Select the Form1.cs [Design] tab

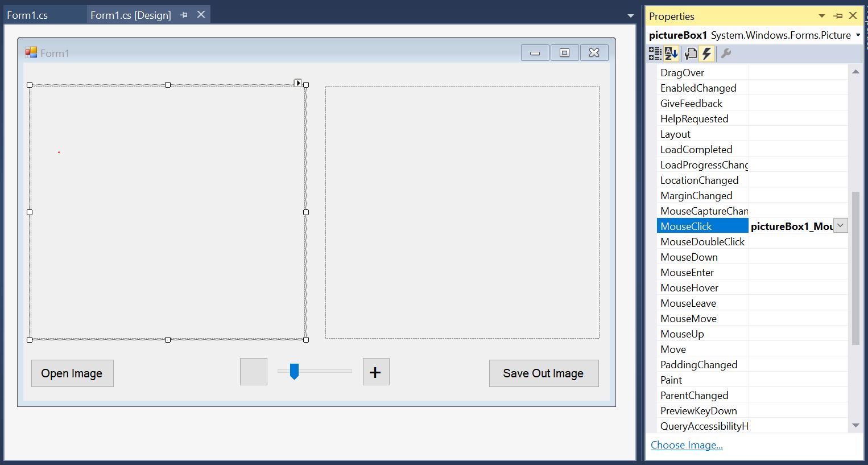click(x=131, y=14)
